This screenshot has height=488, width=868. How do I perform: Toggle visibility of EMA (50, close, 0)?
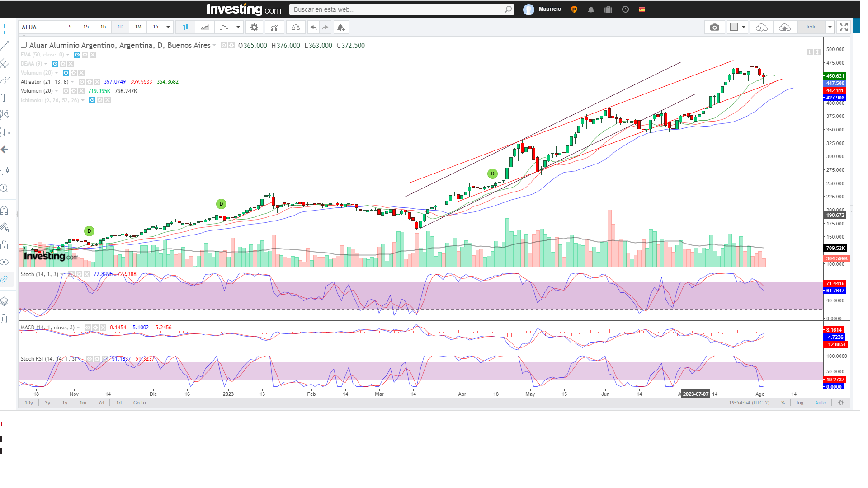[x=77, y=55]
